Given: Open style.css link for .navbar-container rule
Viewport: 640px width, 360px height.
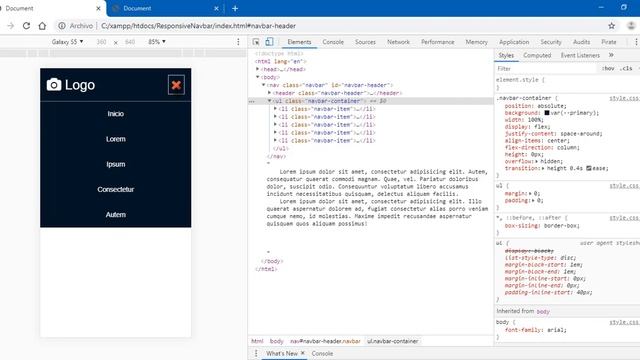Looking at the screenshot, I should 624,98.
